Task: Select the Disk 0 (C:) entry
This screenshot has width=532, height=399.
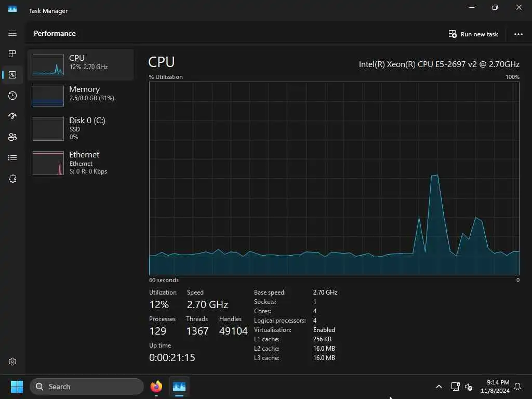Action: (81, 128)
